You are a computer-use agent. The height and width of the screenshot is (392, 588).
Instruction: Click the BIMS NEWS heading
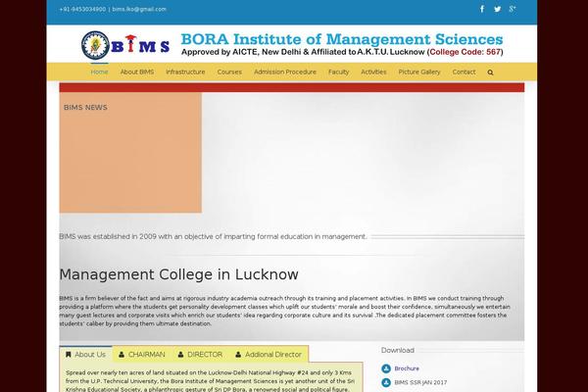click(x=85, y=107)
